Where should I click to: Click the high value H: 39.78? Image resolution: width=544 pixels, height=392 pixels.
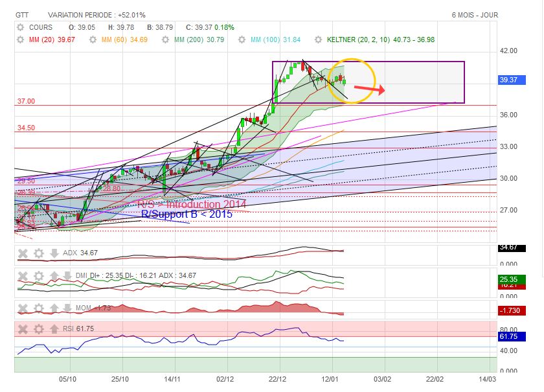coord(121,27)
